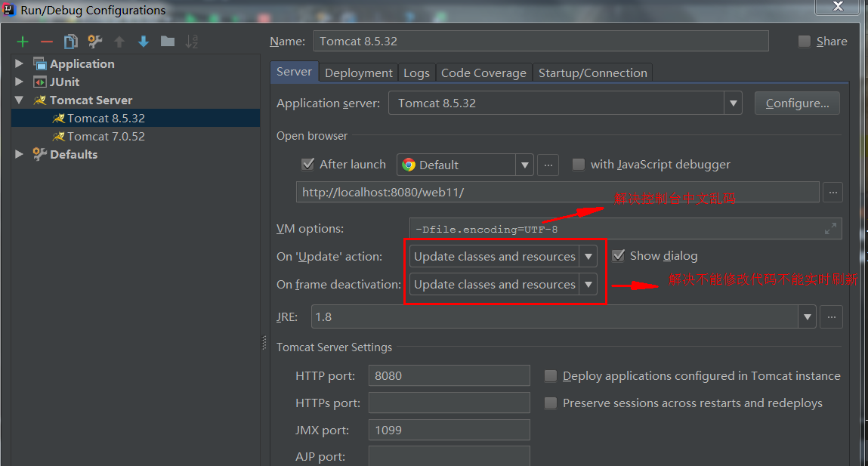Click the HTTPs port field
The height and width of the screenshot is (466, 868).
tap(449, 403)
